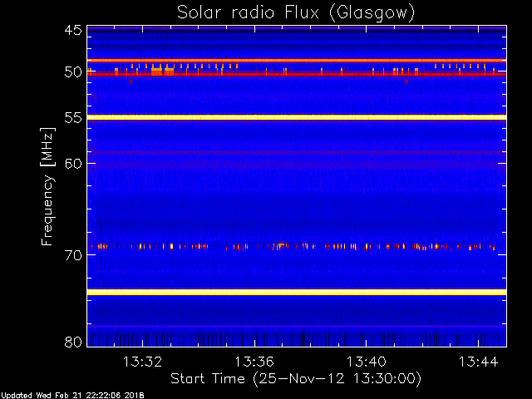Click the orange-red band near 49 MHz

pyautogui.click(x=297, y=61)
